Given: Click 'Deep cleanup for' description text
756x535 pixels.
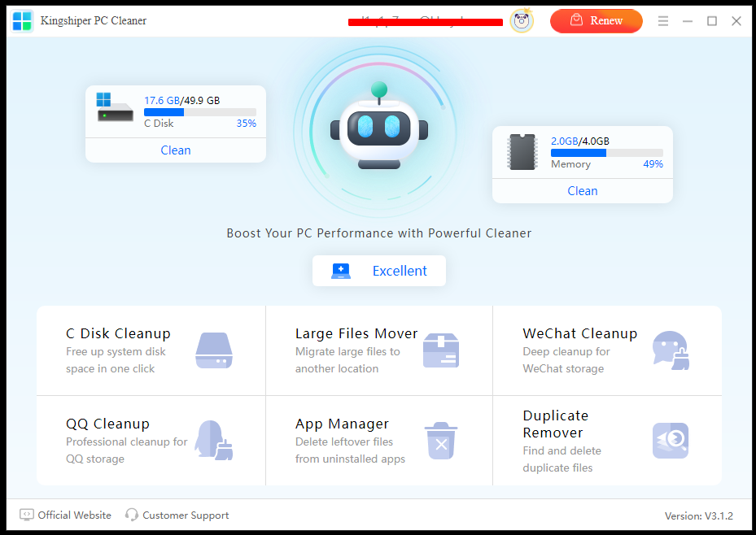Looking at the screenshot, I should (566, 351).
